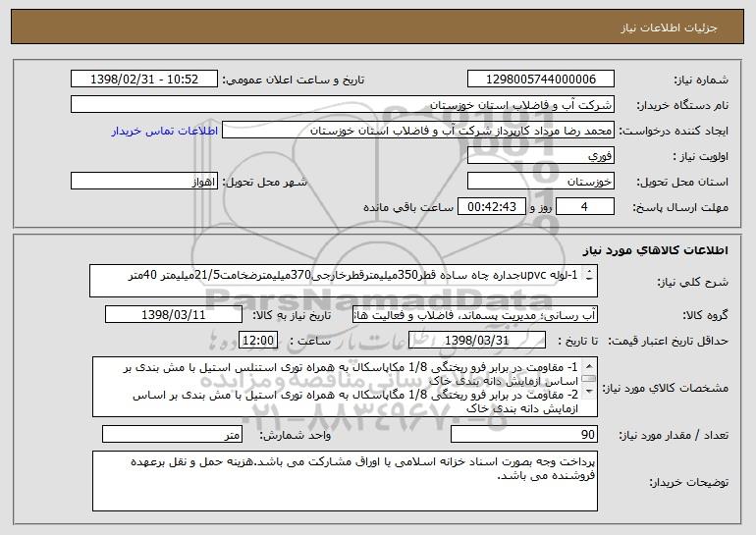Click buyer notes text area
This screenshot has width=756, height=535.
[x=345, y=481]
